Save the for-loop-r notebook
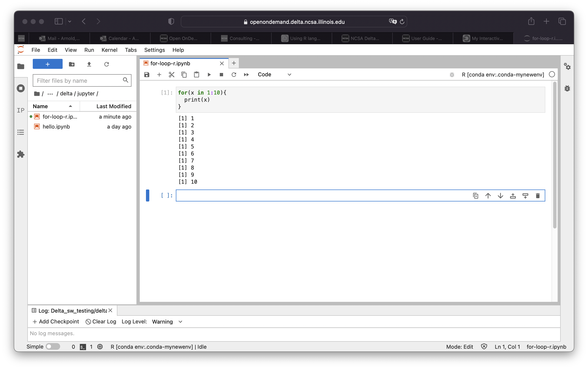The height and width of the screenshot is (369, 588). pos(146,74)
